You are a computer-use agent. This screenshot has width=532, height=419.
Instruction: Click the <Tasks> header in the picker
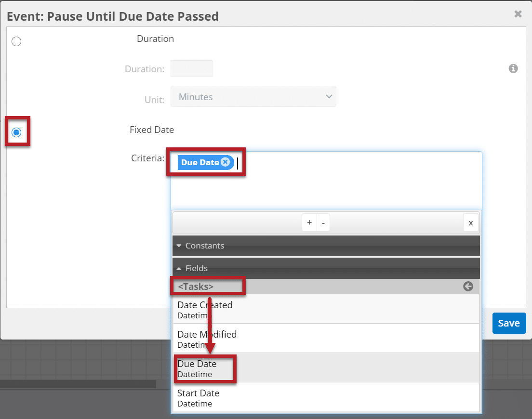click(207, 286)
